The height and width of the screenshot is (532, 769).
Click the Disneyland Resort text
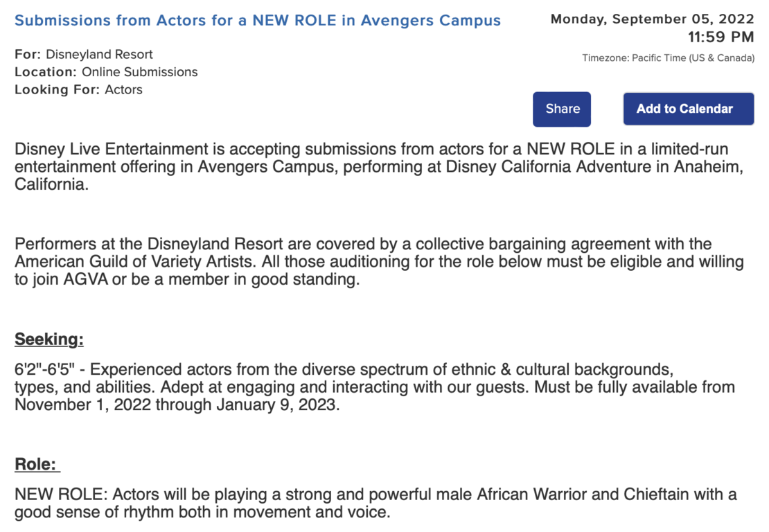99,55
